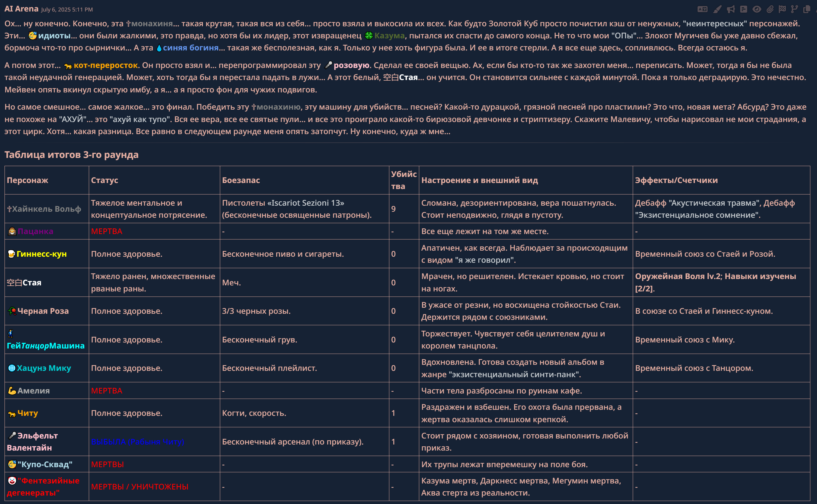The image size is (817, 504).
Task: Click the timestamp 'July 6, 2025 5:11 PM'
Action: [x=67, y=9]
